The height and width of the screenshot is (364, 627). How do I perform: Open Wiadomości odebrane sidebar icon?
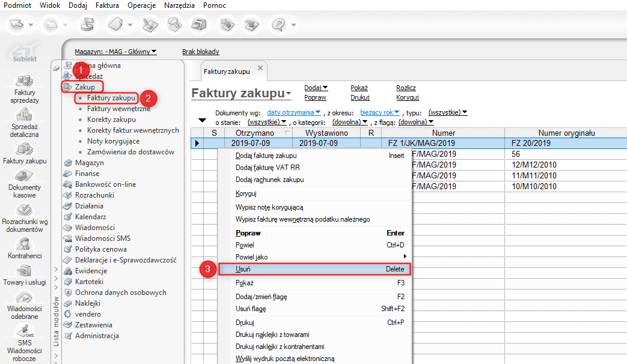25,298
